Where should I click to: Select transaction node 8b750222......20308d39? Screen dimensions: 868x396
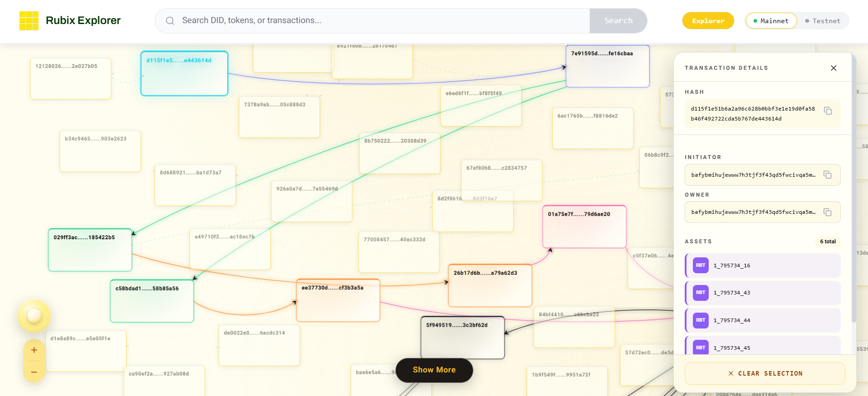400,153
